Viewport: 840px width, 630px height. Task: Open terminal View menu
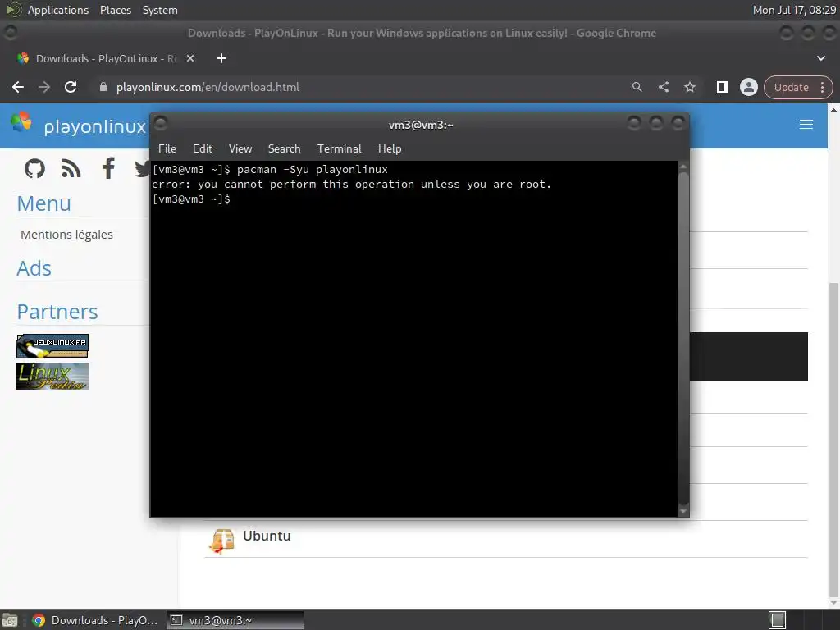pos(240,149)
